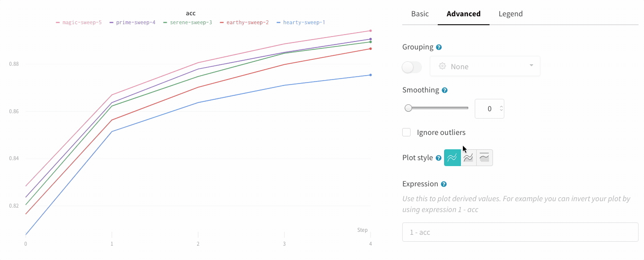Select the percent area plot style icon
644x260 pixels.
point(485,158)
